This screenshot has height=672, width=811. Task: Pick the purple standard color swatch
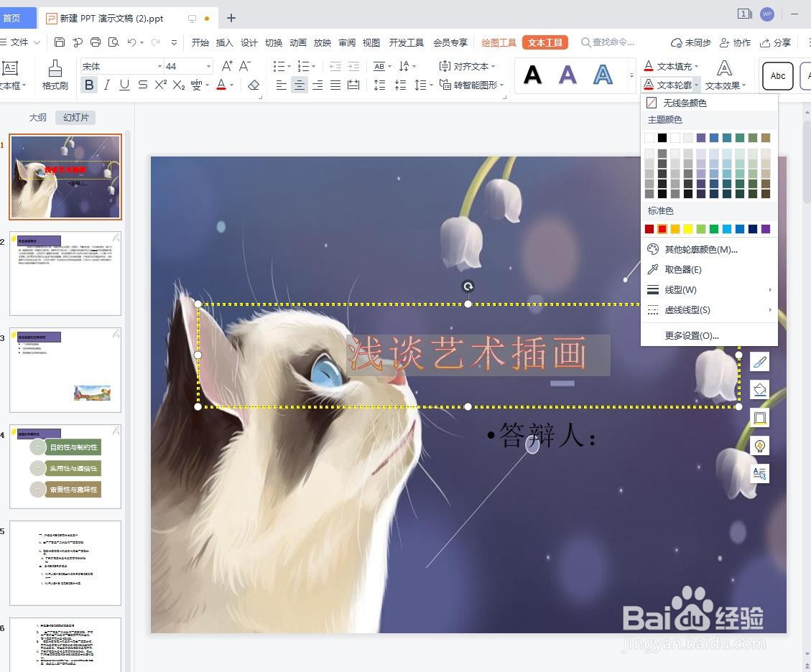766,229
